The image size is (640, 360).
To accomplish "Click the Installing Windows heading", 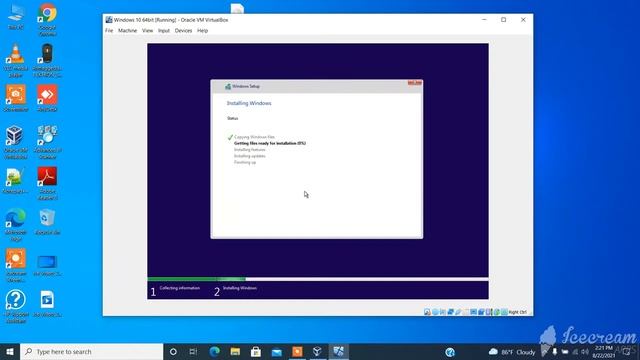I will click(249, 103).
